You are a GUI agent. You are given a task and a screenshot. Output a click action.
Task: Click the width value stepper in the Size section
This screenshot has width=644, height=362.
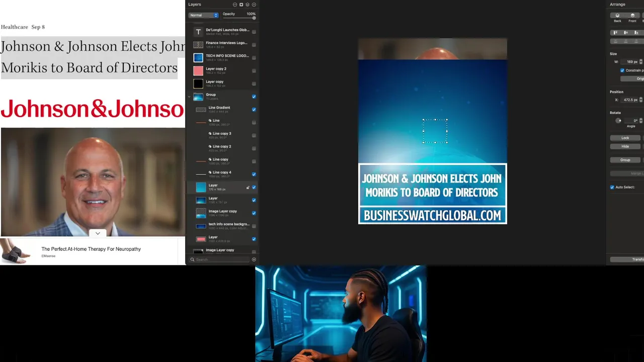[x=641, y=62]
